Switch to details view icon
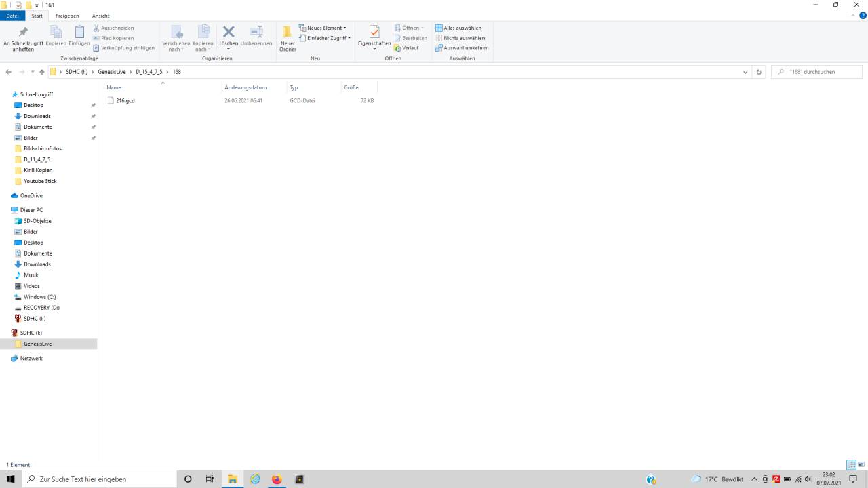 [850, 465]
